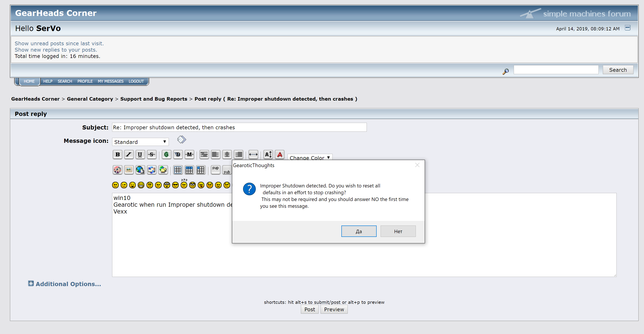Open 'Show unread posts since last visit' link
The width and height of the screenshot is (644, 334).
[59, 44]
